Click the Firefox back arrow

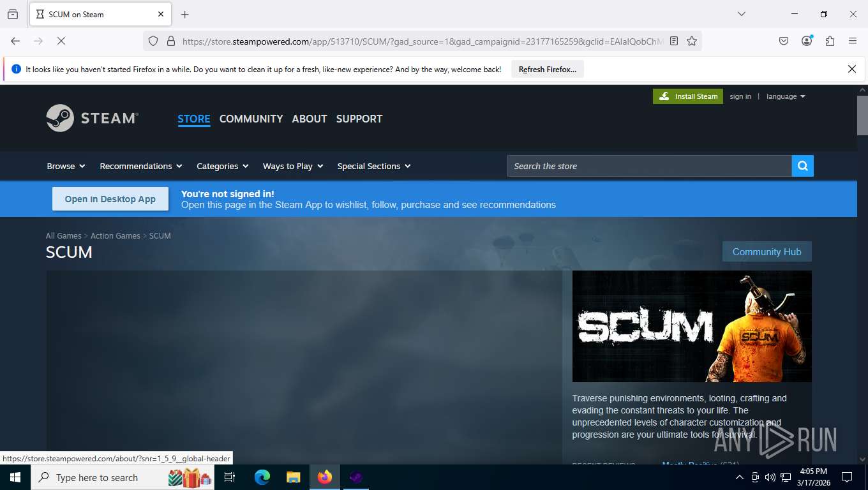click(15, 41)
